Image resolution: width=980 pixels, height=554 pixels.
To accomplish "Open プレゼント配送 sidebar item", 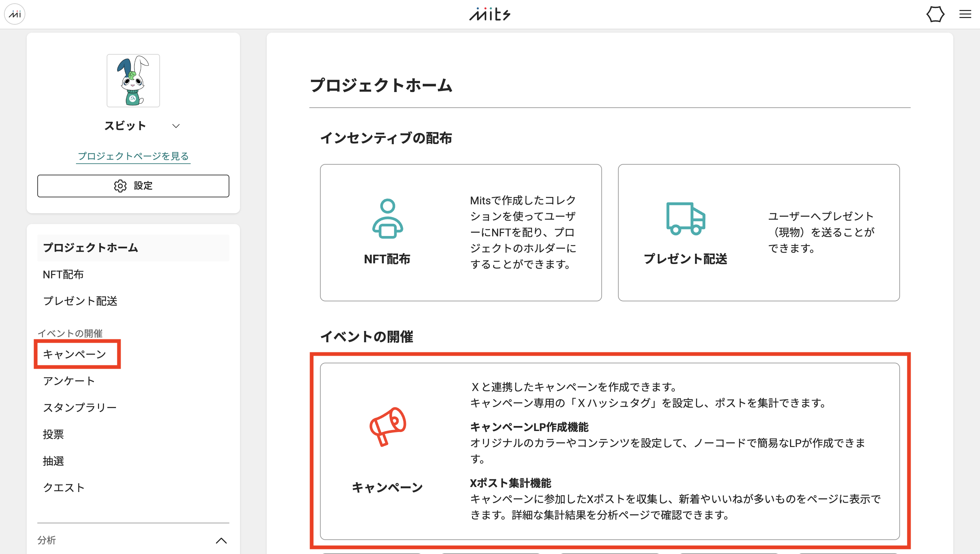I will pos(80,301).
